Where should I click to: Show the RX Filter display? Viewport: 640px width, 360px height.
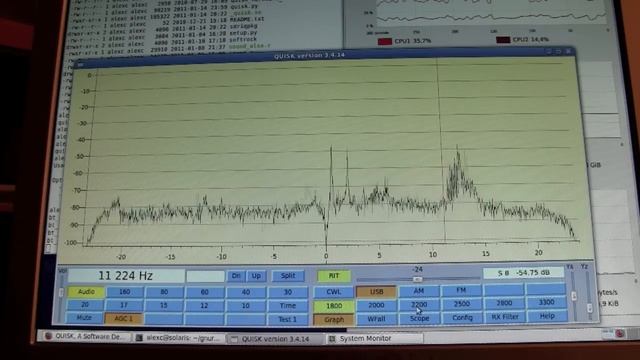pos(505,316)
